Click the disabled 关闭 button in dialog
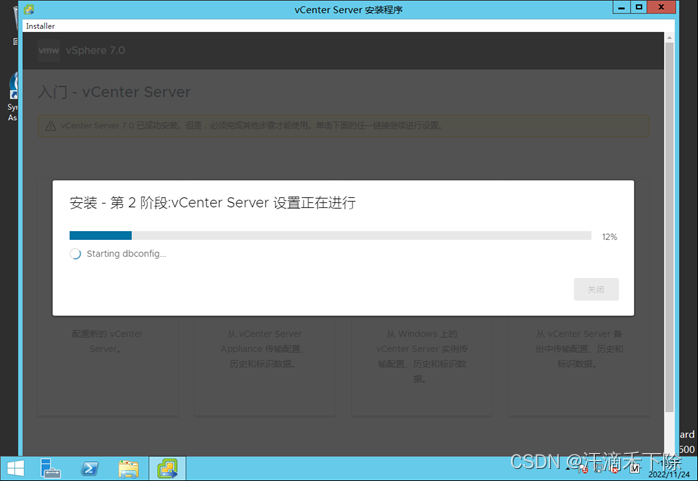 [596, 289]
